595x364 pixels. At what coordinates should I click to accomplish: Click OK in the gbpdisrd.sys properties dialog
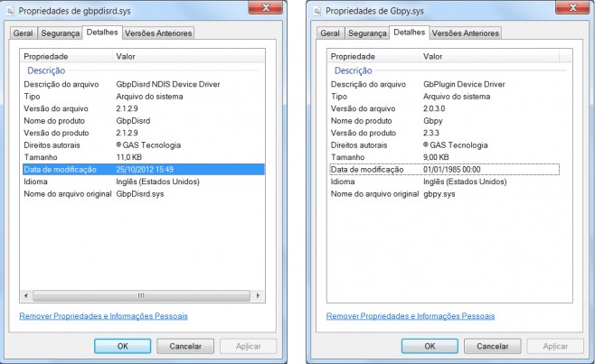(123, 346)
